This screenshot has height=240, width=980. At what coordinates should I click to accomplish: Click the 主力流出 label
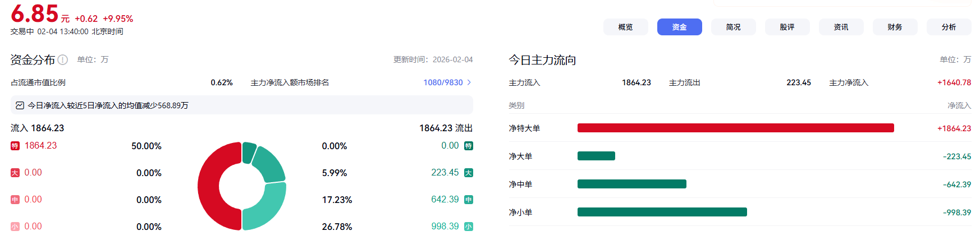point(684,82)
